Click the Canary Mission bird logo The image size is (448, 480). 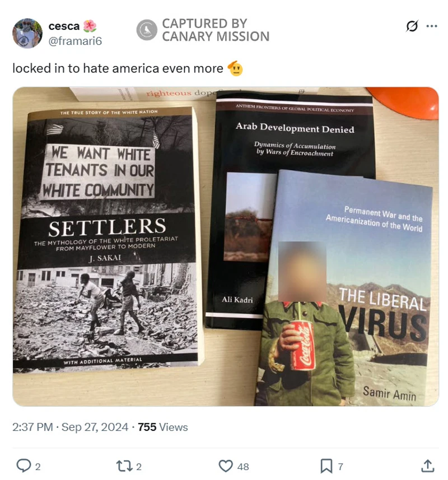tap(147, 30)
